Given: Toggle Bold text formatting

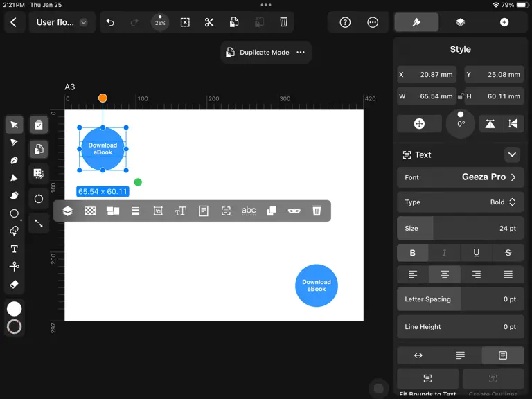Looking at the screenshot, I should point(413,253).
